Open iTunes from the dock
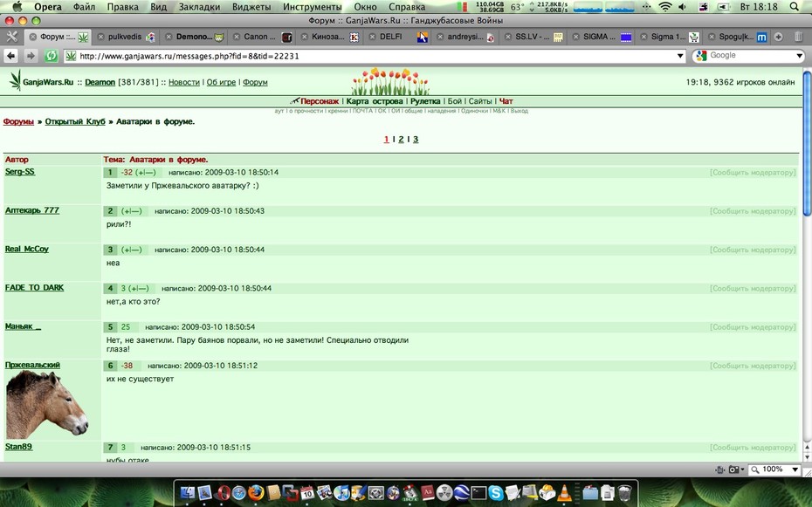812x507 pixels. point(341,492)
